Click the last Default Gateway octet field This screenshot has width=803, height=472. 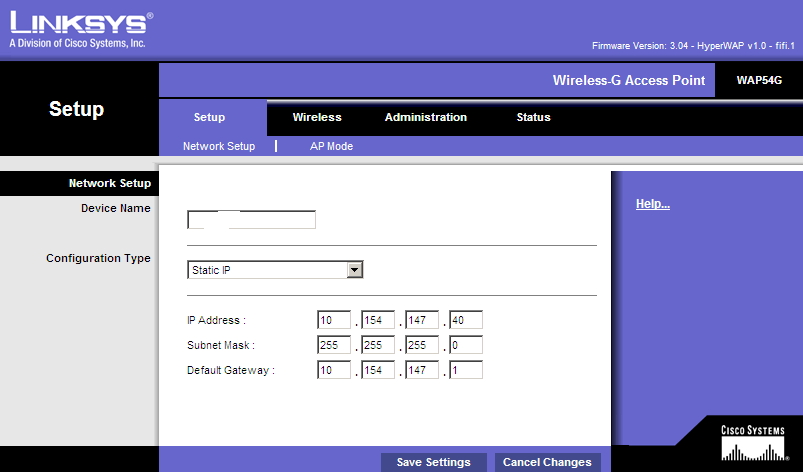[x=466, y=370]
